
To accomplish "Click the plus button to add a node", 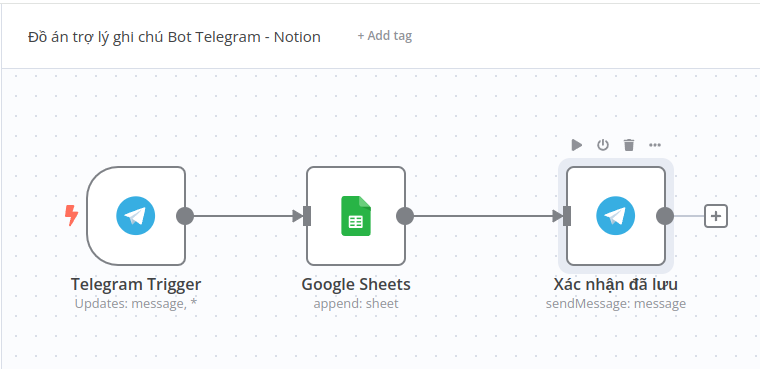I will coord(716,216).
